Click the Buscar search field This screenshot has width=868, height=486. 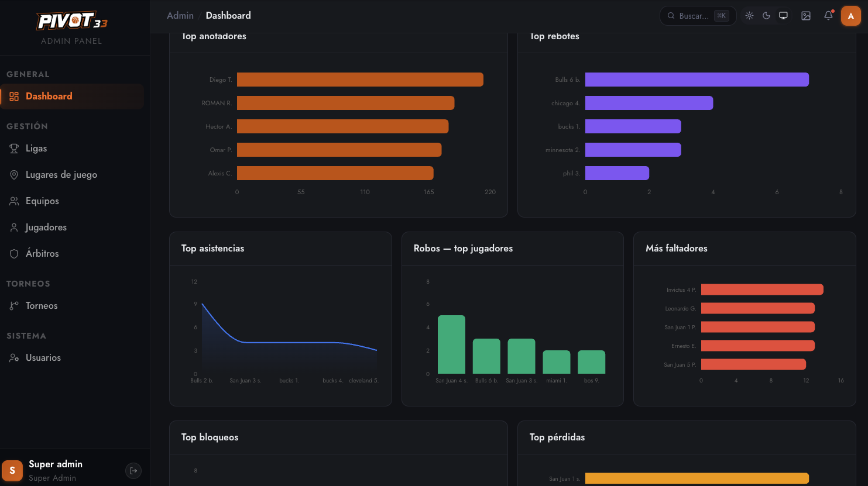click(698, 16)
